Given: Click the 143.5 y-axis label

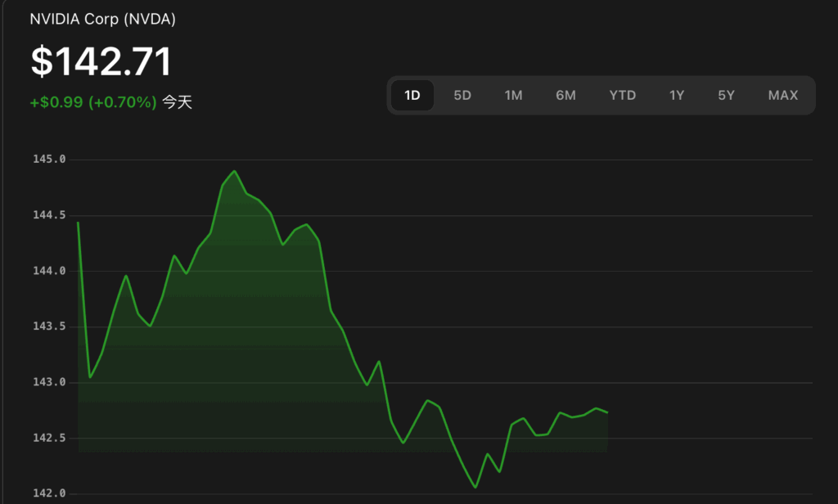Looking at the screenshot, I should 49,326.
